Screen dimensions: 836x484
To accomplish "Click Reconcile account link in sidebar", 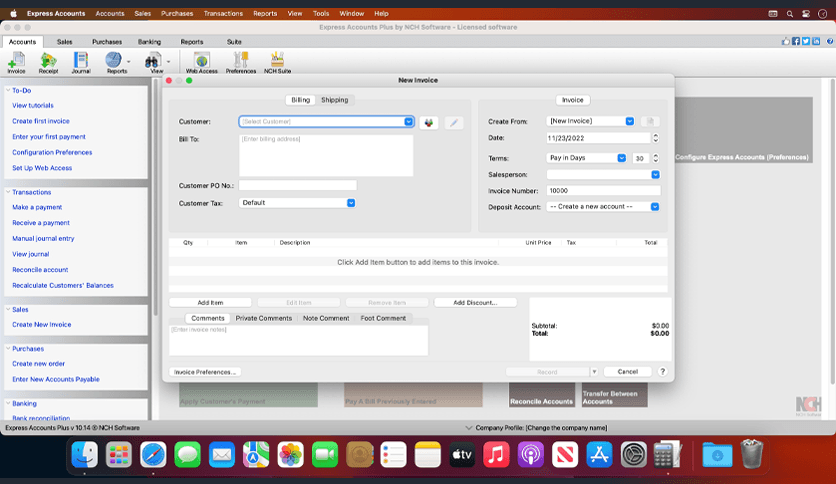I will pyautogui.click(x=40, y=270).
